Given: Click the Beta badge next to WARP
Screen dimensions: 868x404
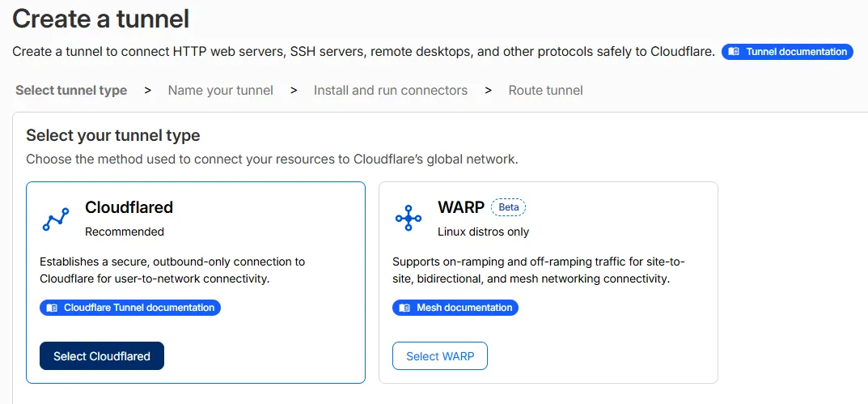Looking at the screenshot, I should [508, 207].
